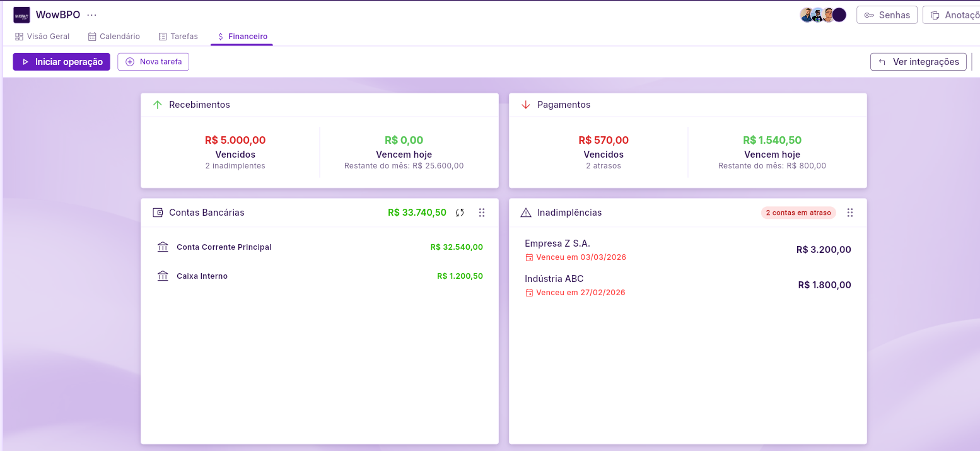Click the bank icon for Conta Corrente Principal

163,247
